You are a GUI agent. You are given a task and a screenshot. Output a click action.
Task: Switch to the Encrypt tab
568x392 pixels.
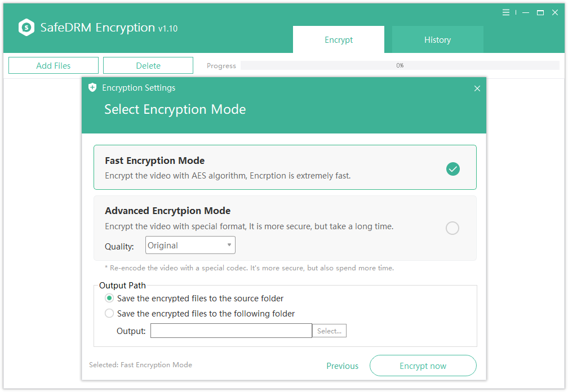pos(339,39)
